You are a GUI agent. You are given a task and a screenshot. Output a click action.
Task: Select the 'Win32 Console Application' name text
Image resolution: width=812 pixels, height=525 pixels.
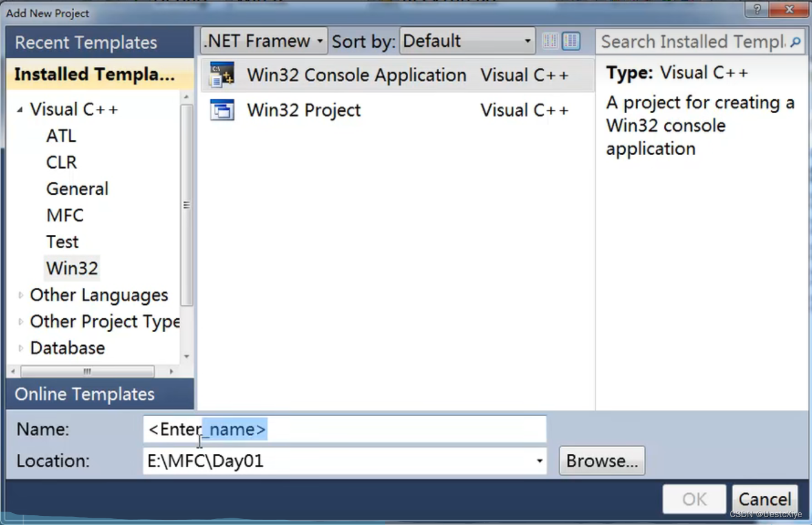pyautogui.click(x=356, y=75)
